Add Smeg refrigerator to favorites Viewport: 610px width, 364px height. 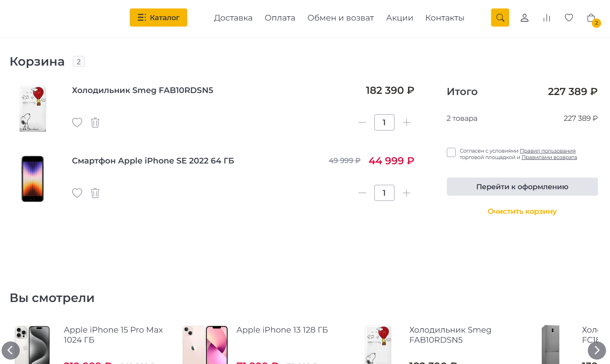click(77, 122)
